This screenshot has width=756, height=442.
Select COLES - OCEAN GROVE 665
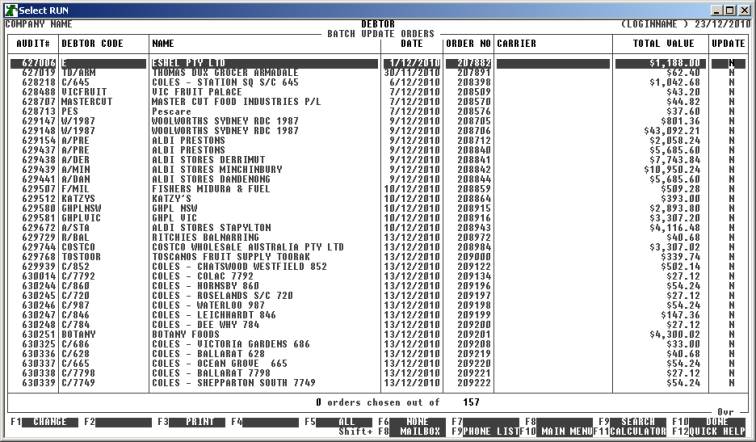pyautogui.click(x=378, y=363)
